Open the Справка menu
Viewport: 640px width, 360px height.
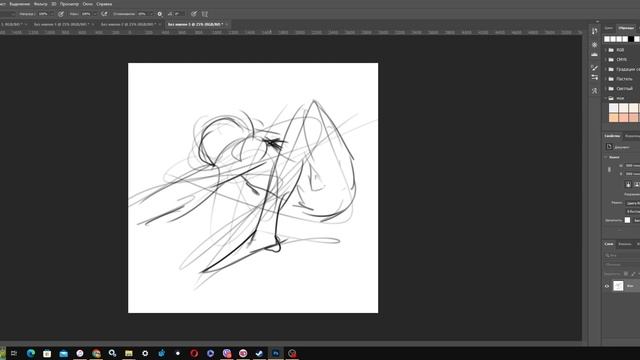click(104, 4)
